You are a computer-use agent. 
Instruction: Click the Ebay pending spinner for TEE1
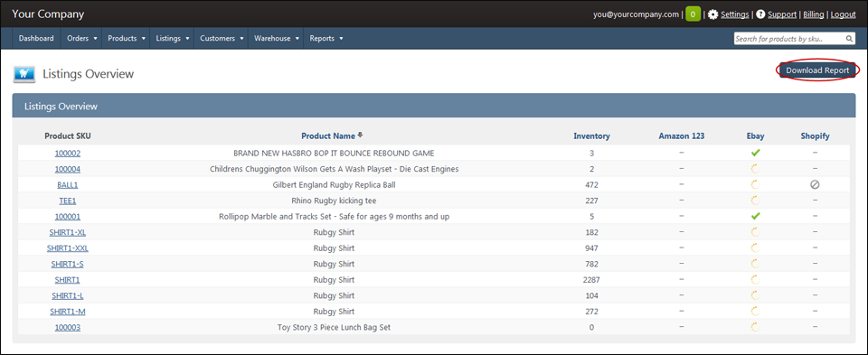click(x=755, y=201)
